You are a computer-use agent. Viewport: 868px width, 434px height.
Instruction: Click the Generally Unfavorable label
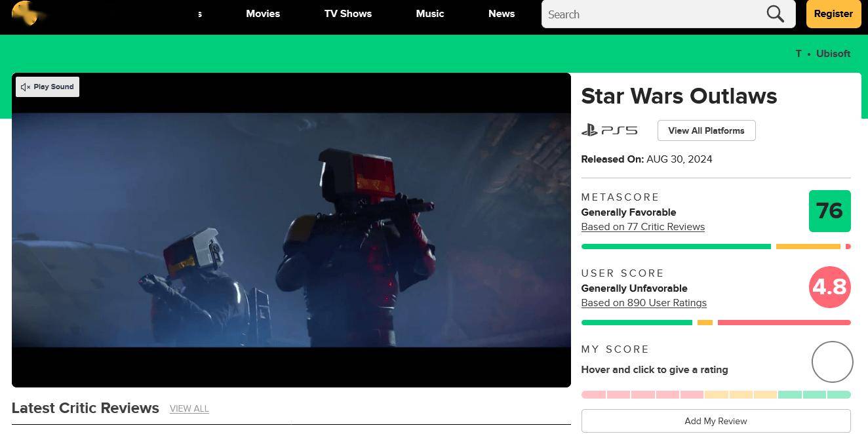click(634, 288)
